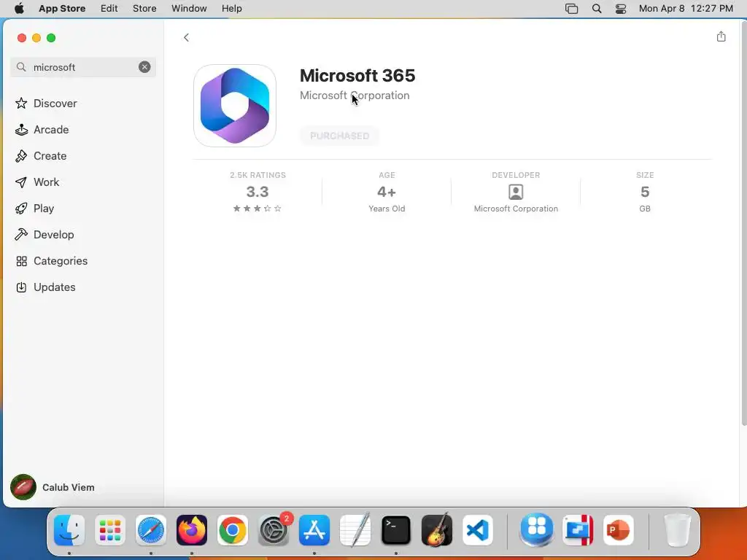Launch Visual Studio Code from the Dock
747x560 pixels.
478,530
